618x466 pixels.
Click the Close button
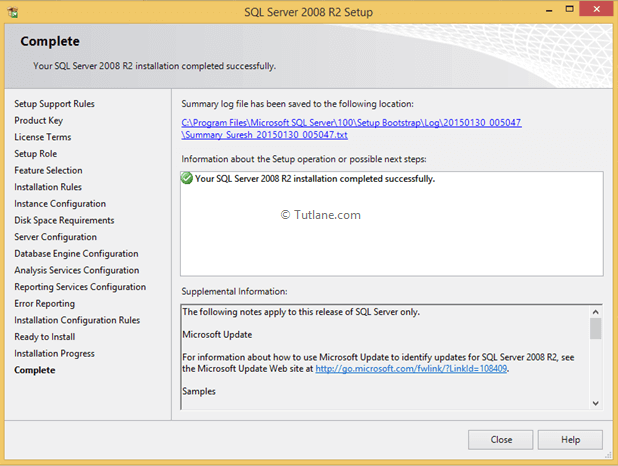click(501, 440)
